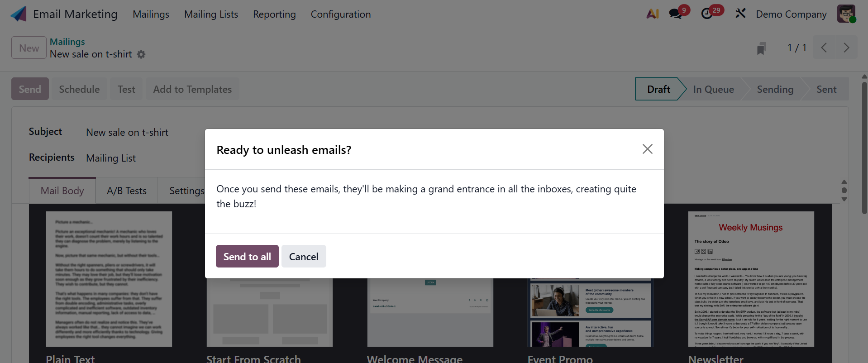Open the activities clock icon

click(707, 14)
